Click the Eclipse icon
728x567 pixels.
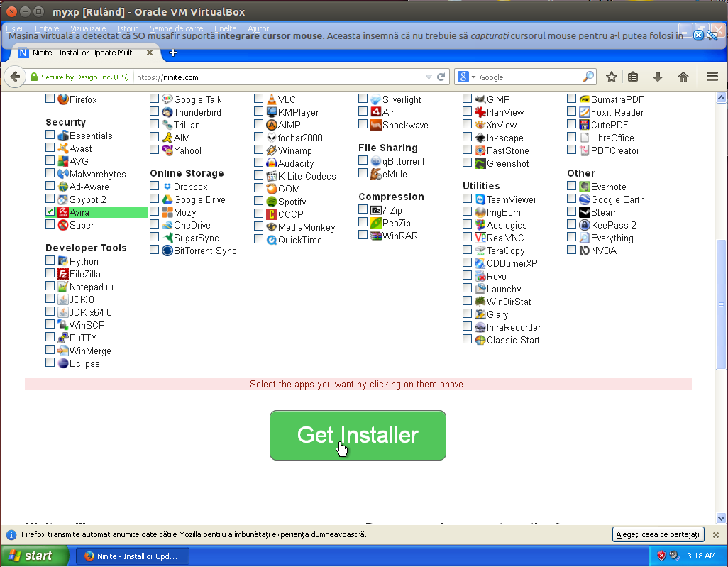point(62,363)
